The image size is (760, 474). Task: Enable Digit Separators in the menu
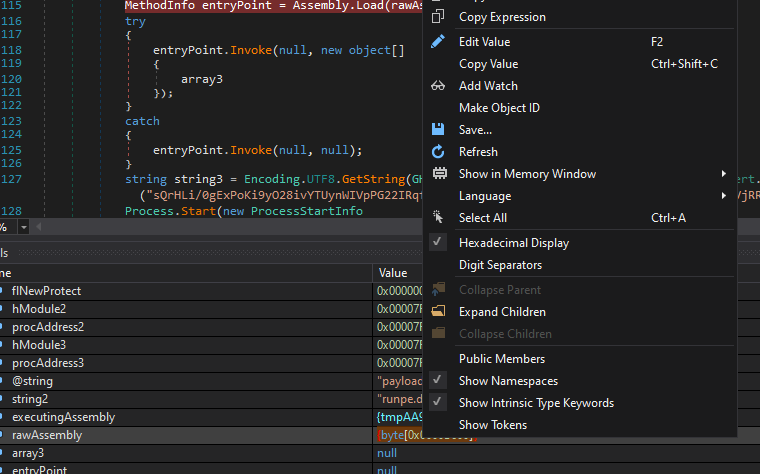(x=500, y=265)
